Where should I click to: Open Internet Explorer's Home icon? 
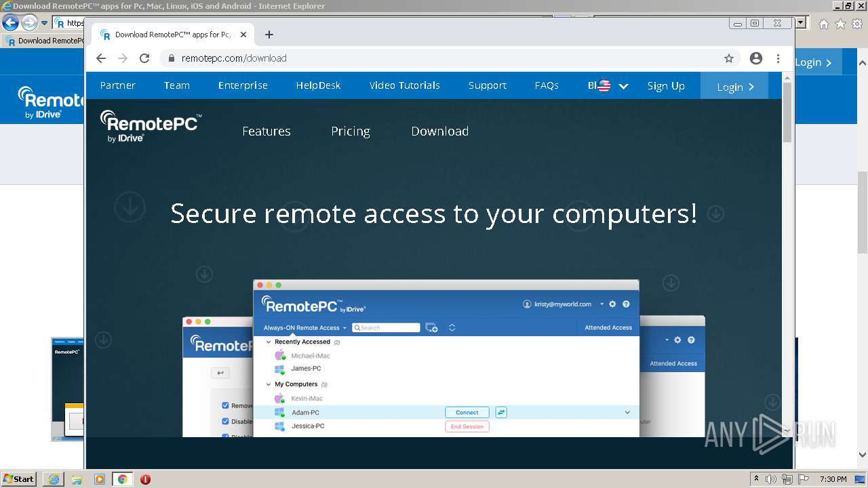[x=824, y=24]
